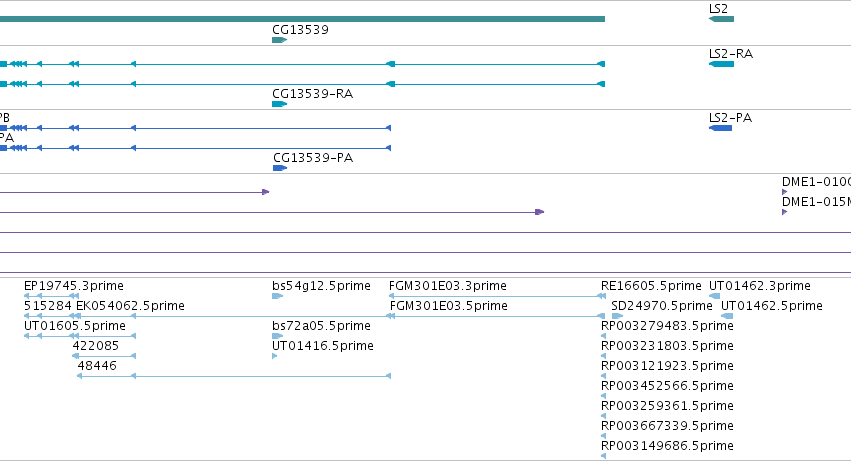The height and width of the screenshot is (461, 851).
Task: Select the LS2-RA transcript glyph
Action: (721, 64)
